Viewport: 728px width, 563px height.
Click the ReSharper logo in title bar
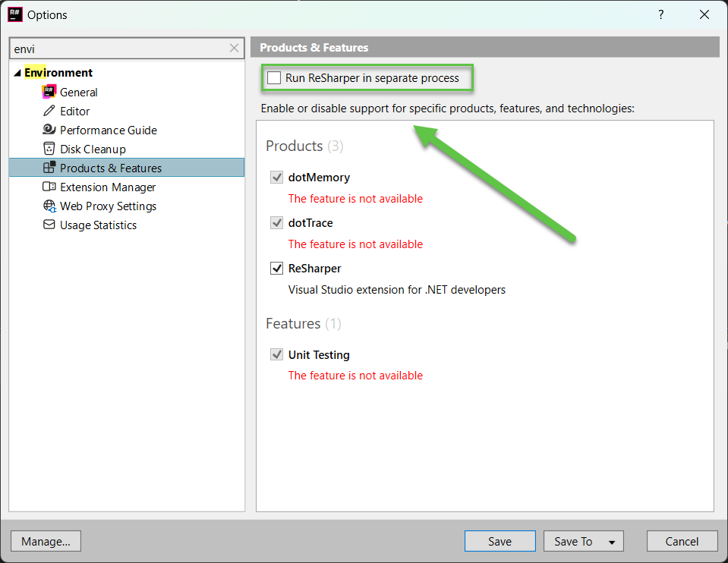click(15, 14)
